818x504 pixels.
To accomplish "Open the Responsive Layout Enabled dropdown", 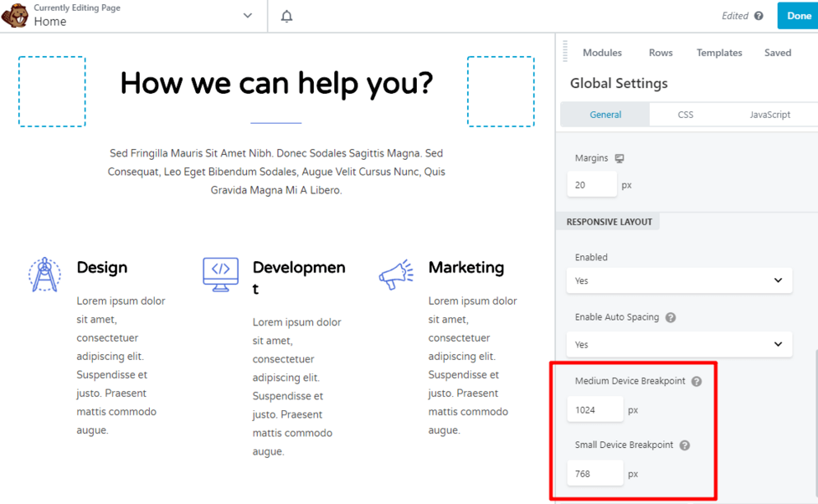I will pos(679,280).
